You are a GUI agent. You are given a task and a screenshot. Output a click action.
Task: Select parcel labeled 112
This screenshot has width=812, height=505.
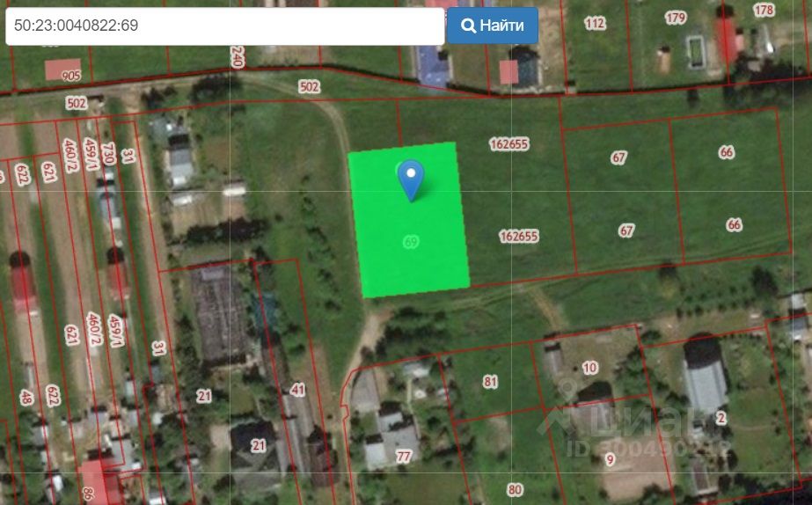[x=595, y=23]
